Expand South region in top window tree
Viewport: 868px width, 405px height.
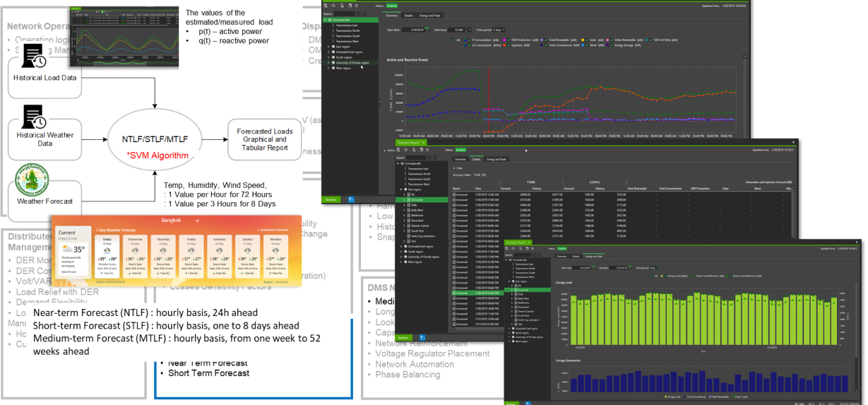pyautogui.click(x=328, y=57)
